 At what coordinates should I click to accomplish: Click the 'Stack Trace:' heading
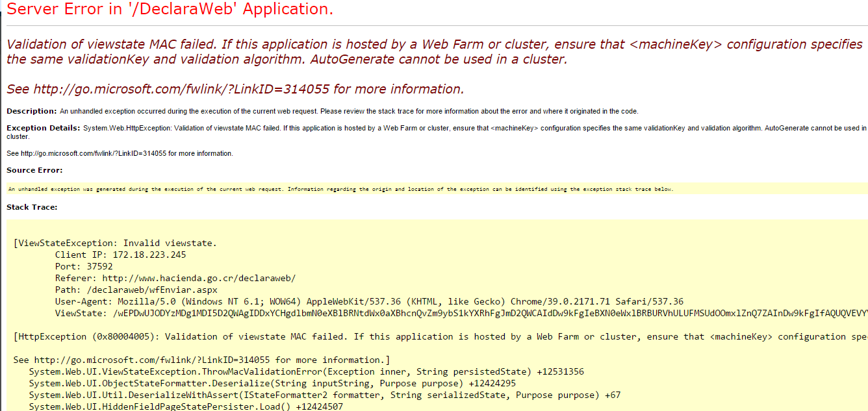tap(32, 207)
